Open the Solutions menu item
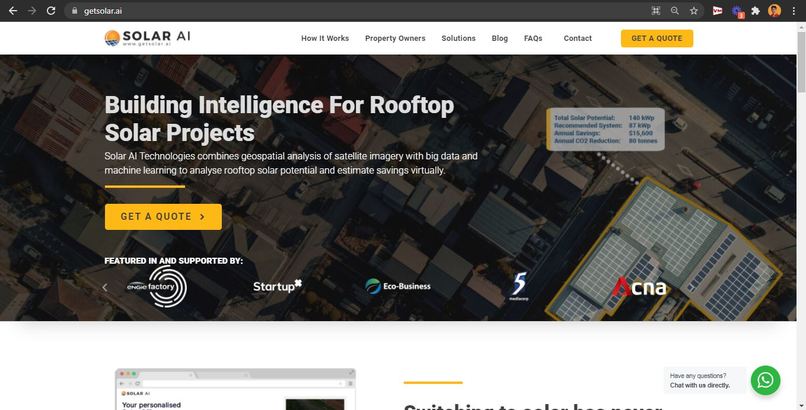This screenshot has height=410, width=806. click(x=458, y=38)
